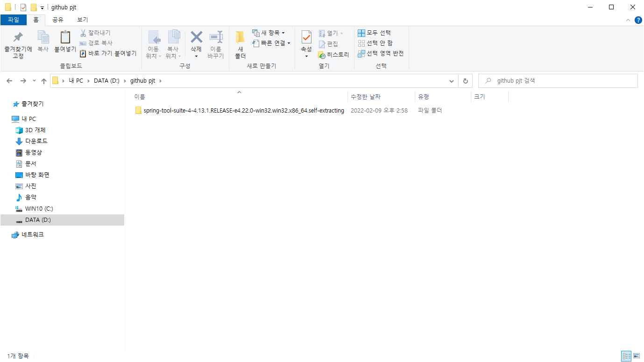The image size is (644, 362).
Task: Switch to the 보기 ribbon tab
Action: pyautogui.click(x=82, y=20)
